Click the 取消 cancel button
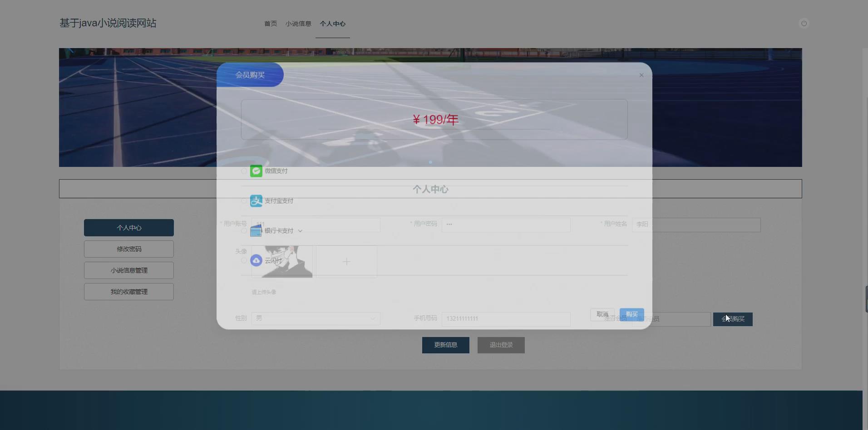The image size is (868, 430). coord(602,314)
